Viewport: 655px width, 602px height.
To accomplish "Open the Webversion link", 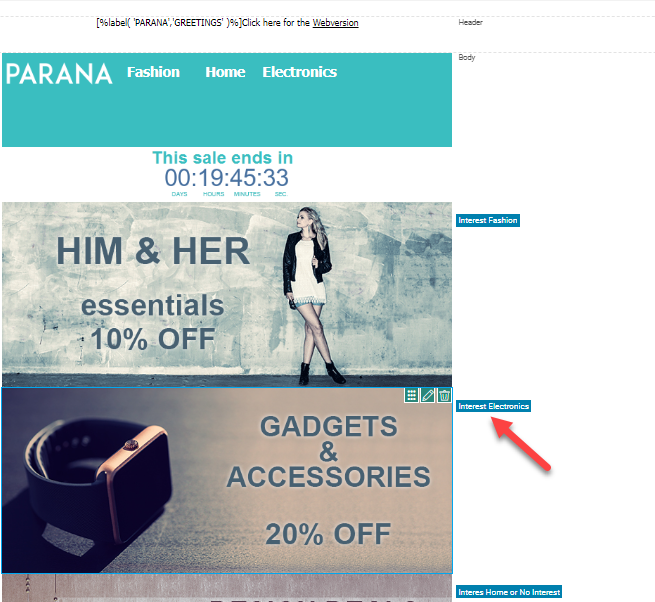I will pyautogui.click(x=335, y=23).
